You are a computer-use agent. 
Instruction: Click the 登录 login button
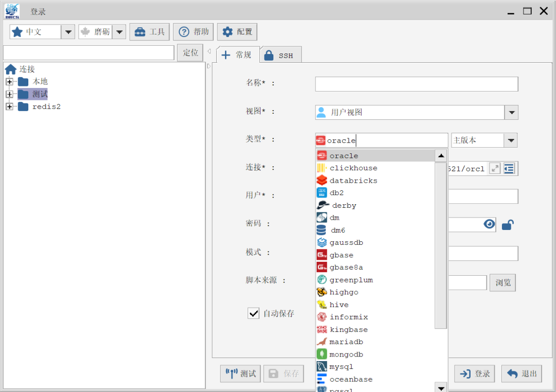475,373
